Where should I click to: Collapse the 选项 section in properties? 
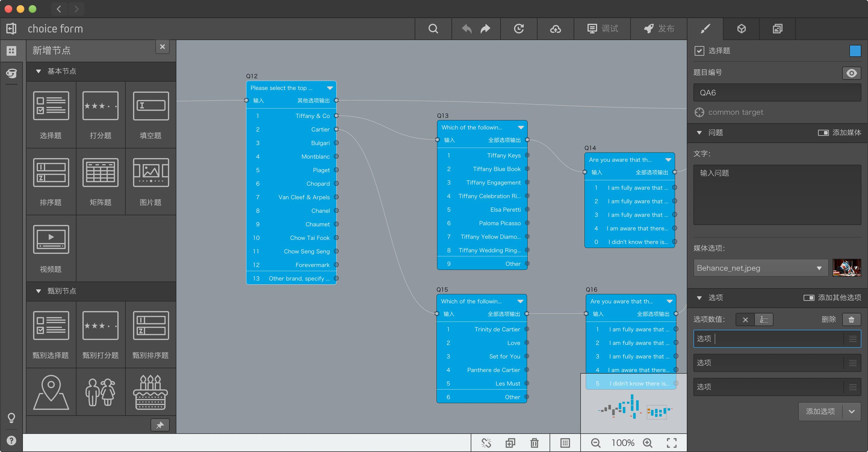699,298
